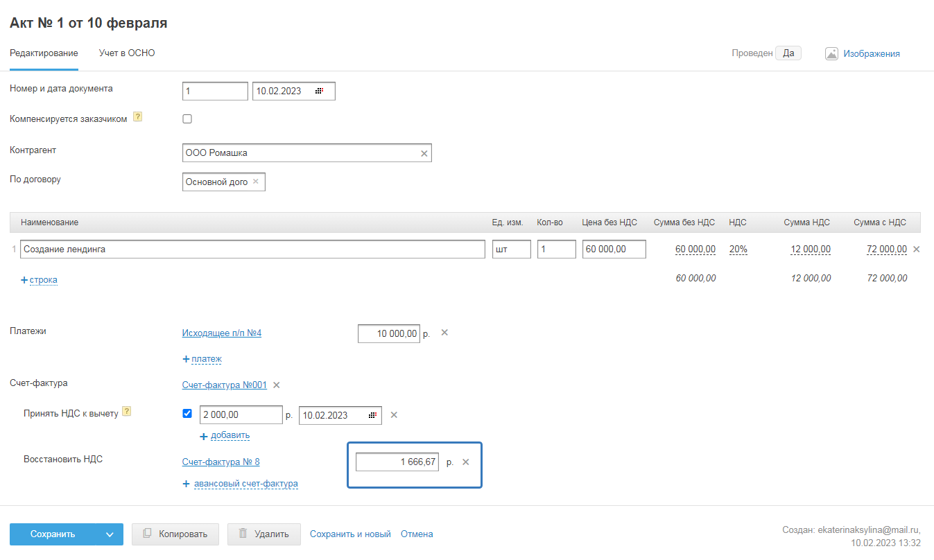Screen dimensions: 934x560
Task: Open the 20% VAT rate selector
Action: [738, 250]
